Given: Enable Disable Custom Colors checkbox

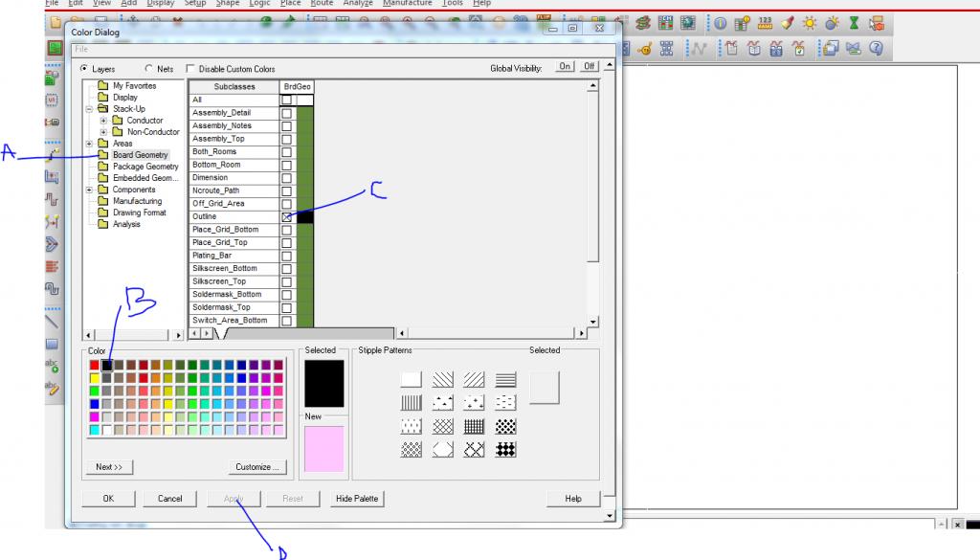Looking at the screenshot, I should click(x=190, y=68).
